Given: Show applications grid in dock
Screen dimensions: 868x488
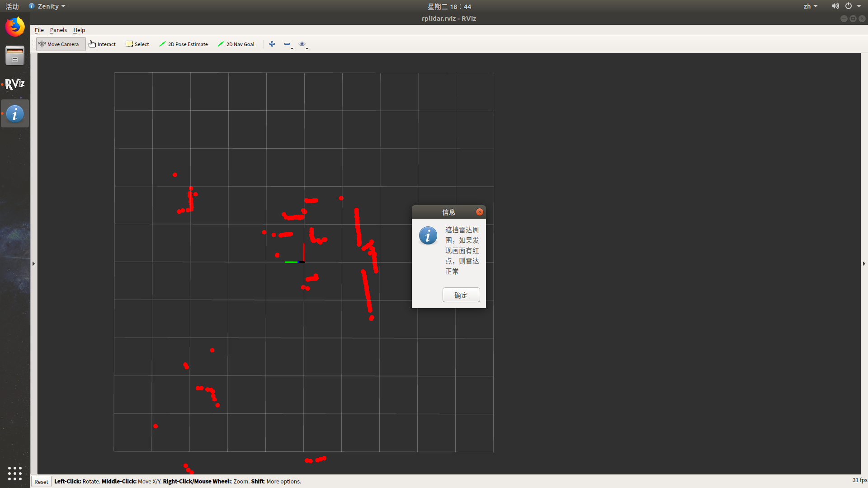Looking at the screenshot, I should tap(15, 473).
